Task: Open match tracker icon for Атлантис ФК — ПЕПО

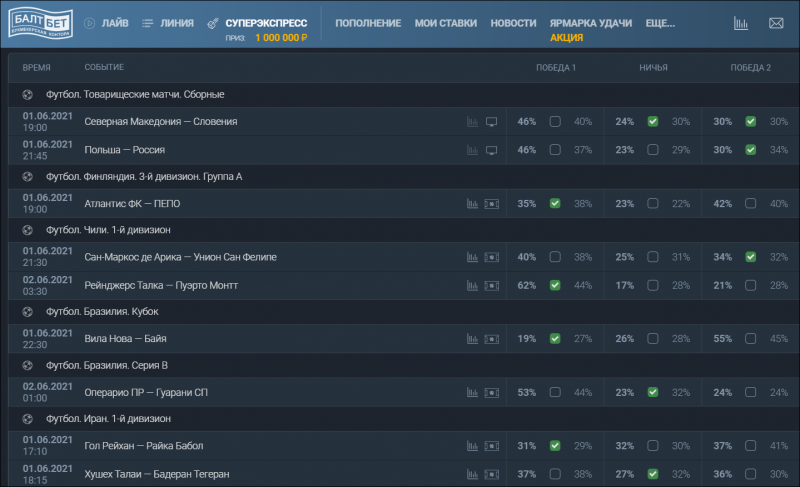Action: coord(492,204)
